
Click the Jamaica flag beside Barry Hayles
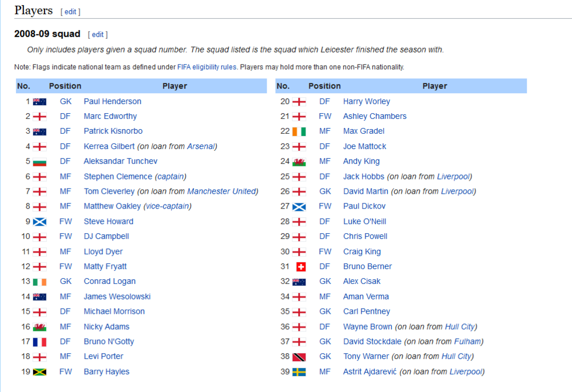coord(39,372)
